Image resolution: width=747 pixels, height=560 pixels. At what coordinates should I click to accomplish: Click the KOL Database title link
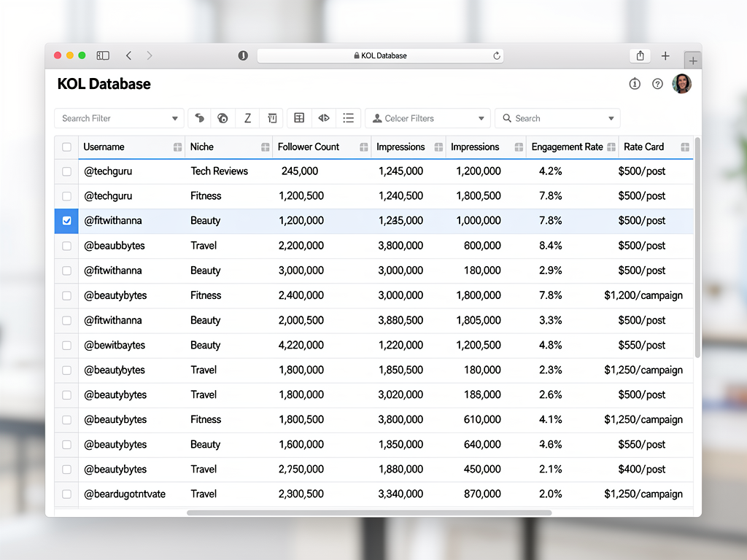tap(104, 84)
